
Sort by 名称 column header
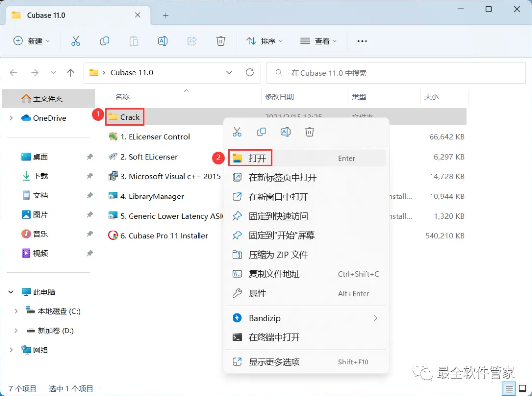coord(122,97)
